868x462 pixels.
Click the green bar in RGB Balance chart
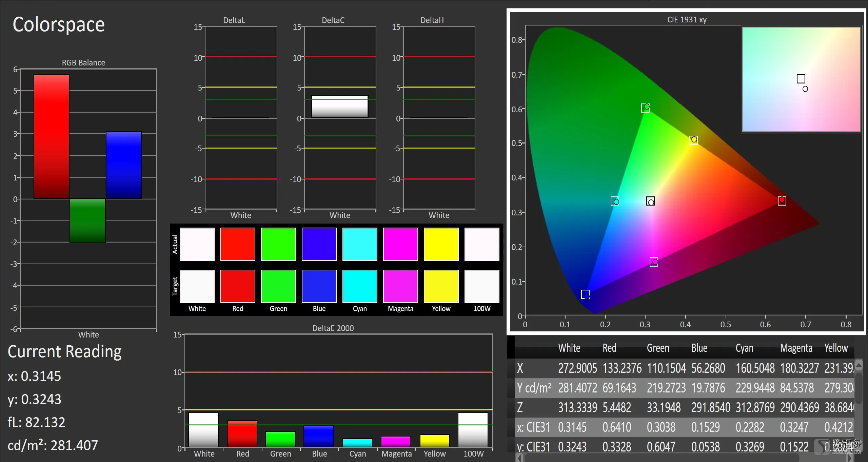[x=87, y=220]
